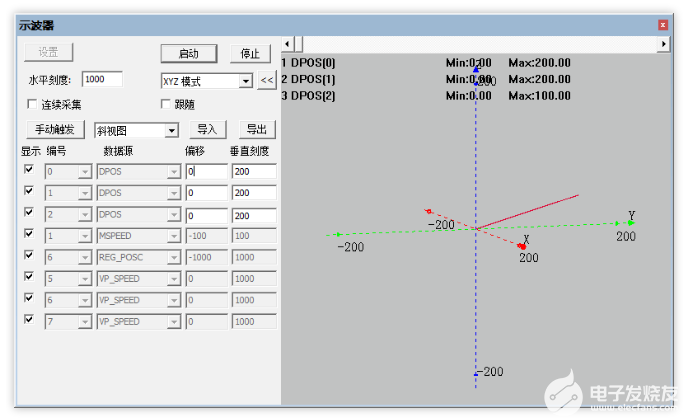Image resolution: width=684 pixels, height=418 pixels.
Task: Open the REG_POSC data source dropdown
Action: pos(174,257)
